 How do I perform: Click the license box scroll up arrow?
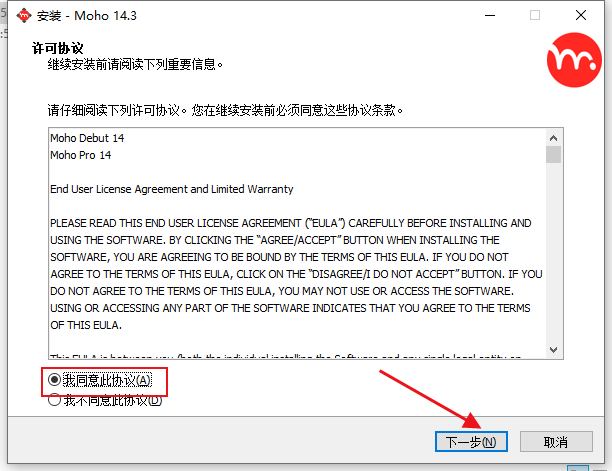pos(553,138)
